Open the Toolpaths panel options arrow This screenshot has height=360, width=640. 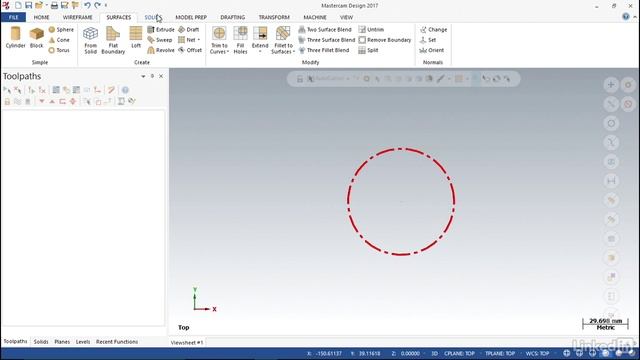coord(143,76)
